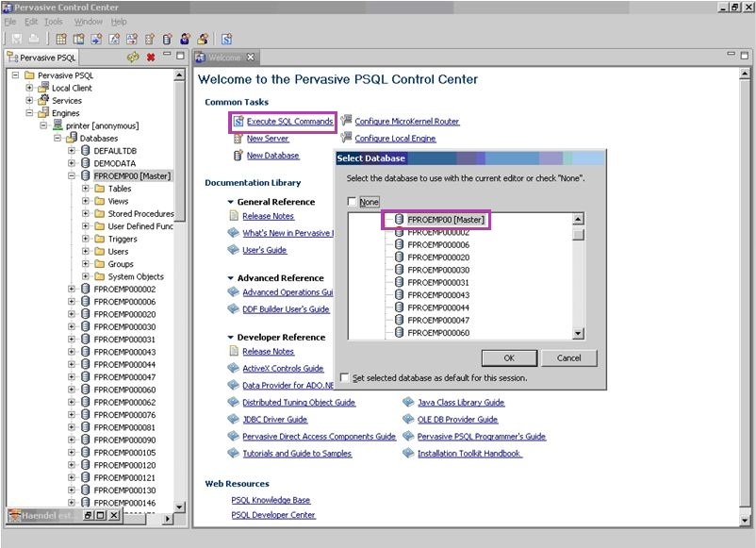The image size is (756, 548).
Task: Click the New Server toolbar icon
Action: click(150, 39)
